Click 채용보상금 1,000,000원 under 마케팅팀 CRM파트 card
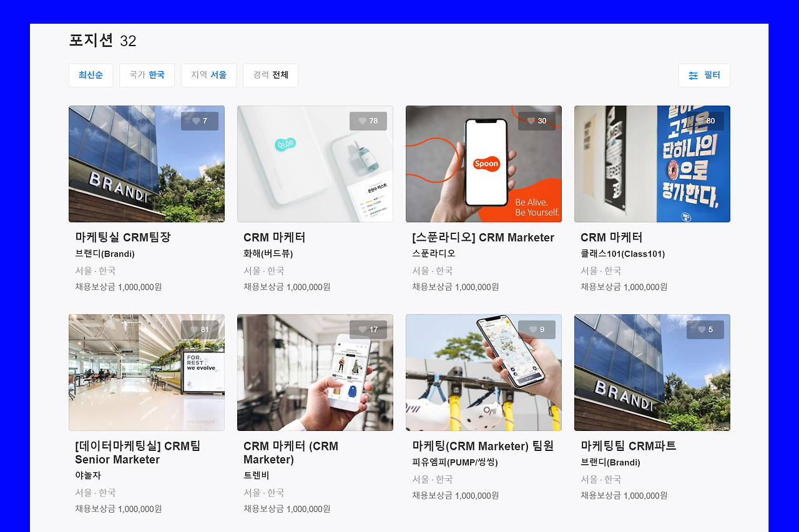Screen dimensions: 799x532 click(x=624, y=496)
